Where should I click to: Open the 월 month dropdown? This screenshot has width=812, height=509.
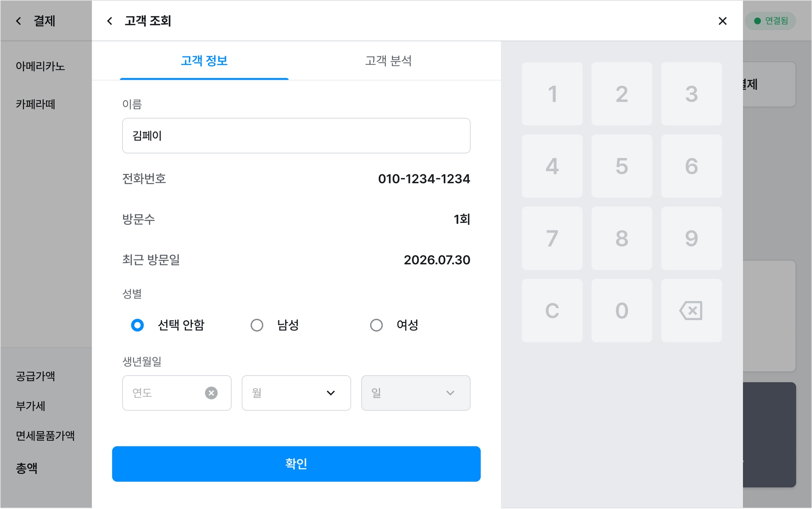[x=296, y=393]
